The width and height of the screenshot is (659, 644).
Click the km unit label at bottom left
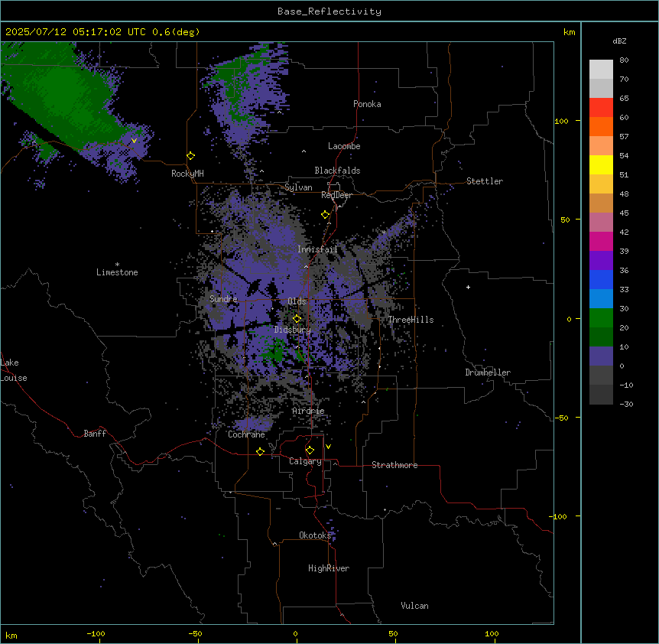coord(11,635)
